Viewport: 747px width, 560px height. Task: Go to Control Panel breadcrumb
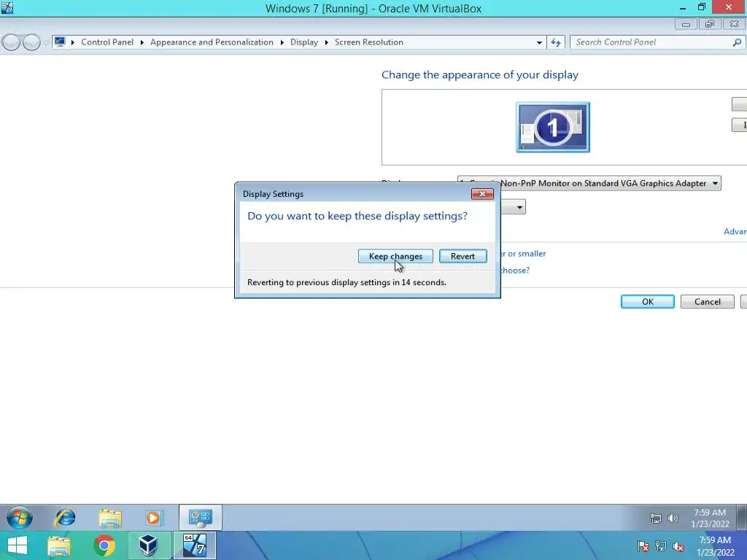pyautogui.click(x=107, y=42)
